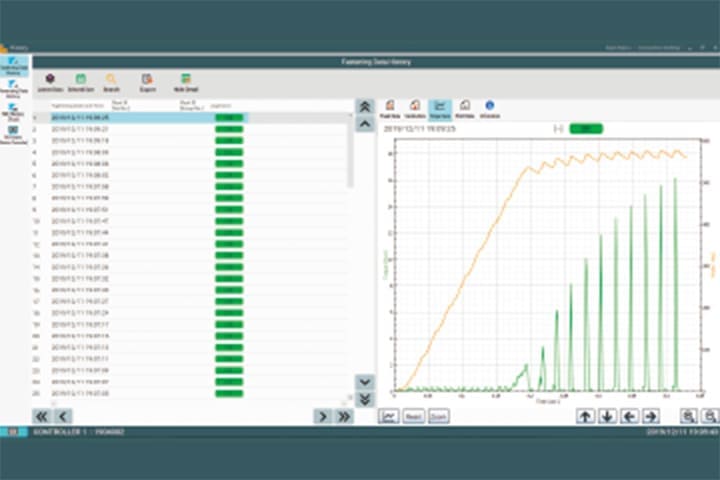Viewport: 720px width, 480px height.
Task: Click the zoom-out magnifier below the graph
Action: point(709,416)
